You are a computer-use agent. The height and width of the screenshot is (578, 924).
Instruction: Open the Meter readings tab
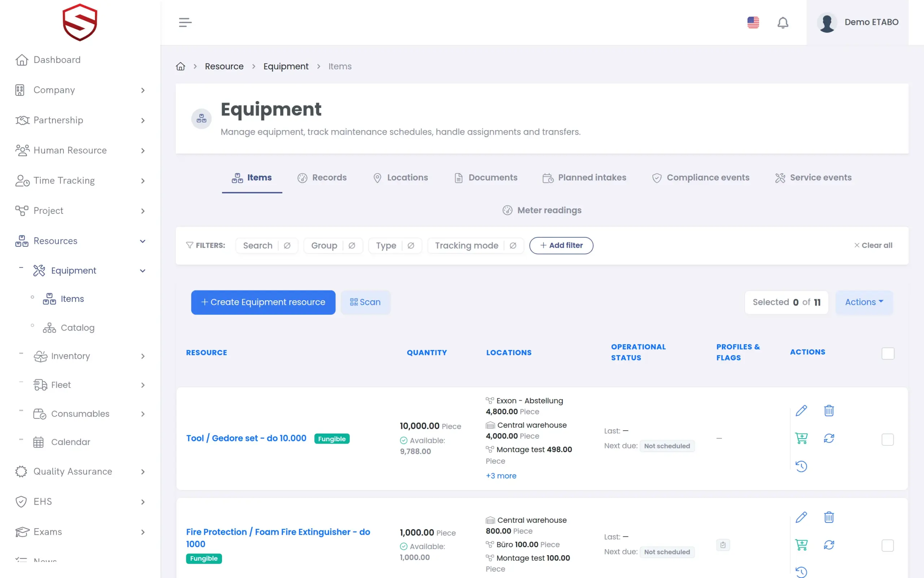click(x=542, y=210)
